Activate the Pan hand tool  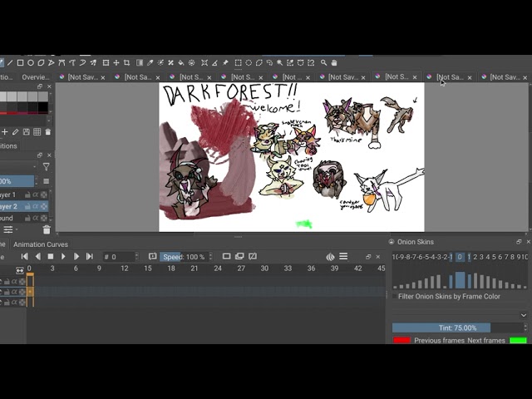pyautogui.click(x=334, y=63)
